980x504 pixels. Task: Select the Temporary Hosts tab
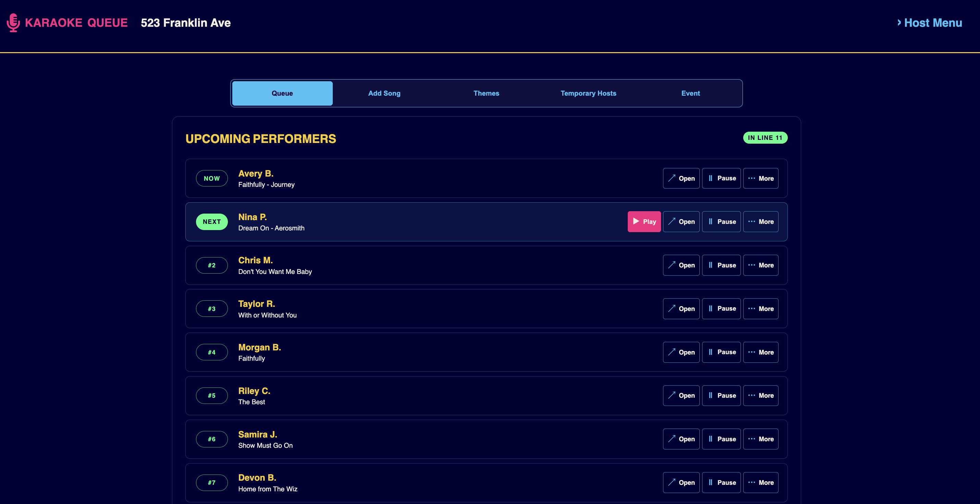pyautogui.click(x=588, y=93)
